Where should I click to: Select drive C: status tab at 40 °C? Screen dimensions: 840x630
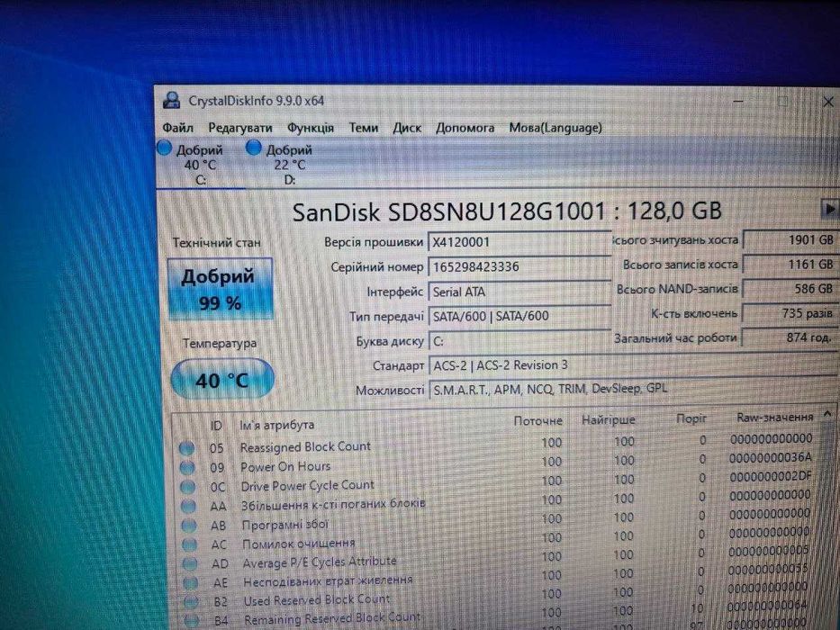coord(199,164)
